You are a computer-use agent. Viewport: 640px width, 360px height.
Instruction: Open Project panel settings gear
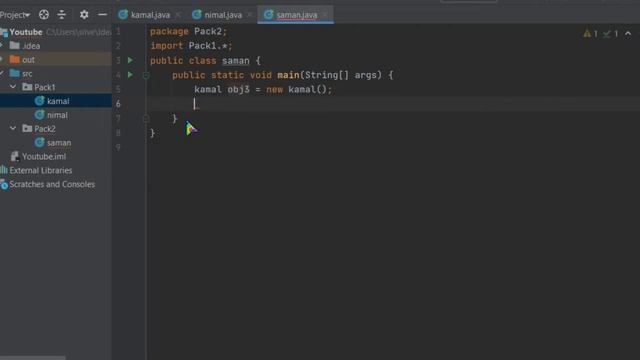pos(84,15)
